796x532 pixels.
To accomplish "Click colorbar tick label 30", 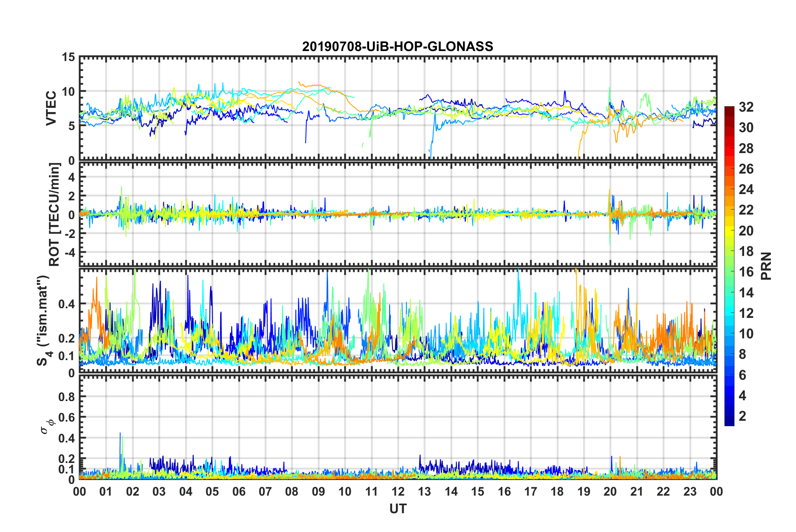I will click(x=746, y=128).
